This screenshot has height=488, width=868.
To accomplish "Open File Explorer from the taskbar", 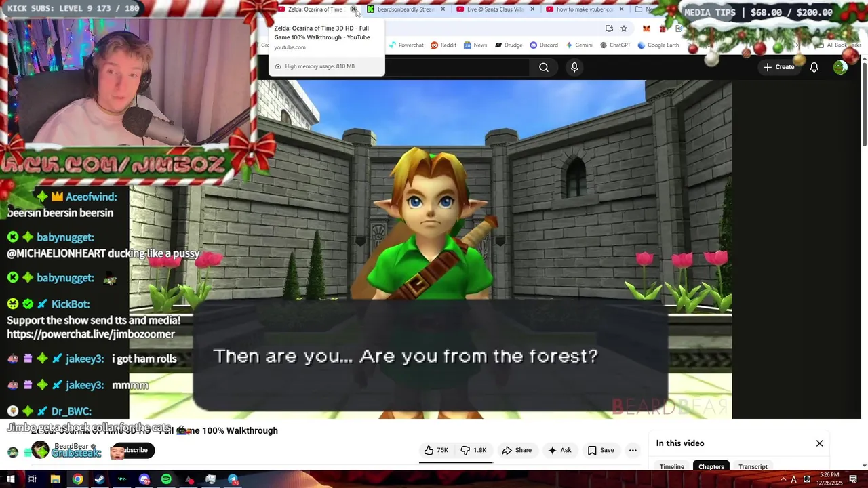I will (x=55, y=479).
